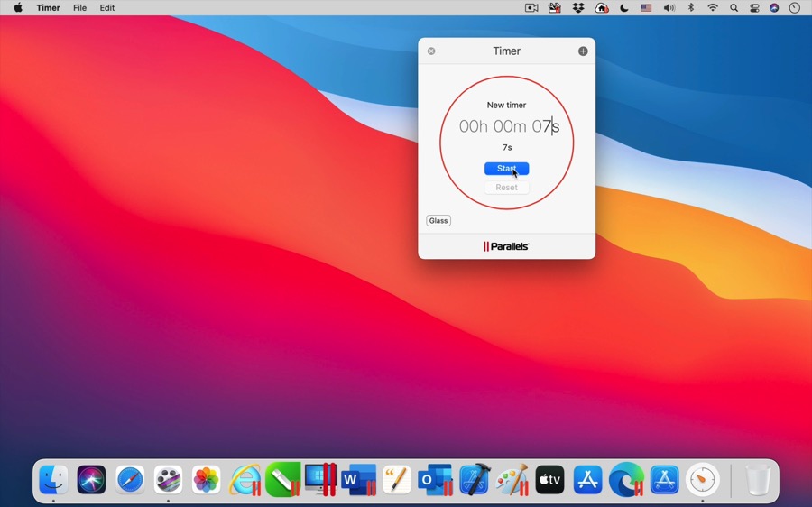Launch Microsoft Word from the Dock
812x507 pixels.
[x=358, y=480]
